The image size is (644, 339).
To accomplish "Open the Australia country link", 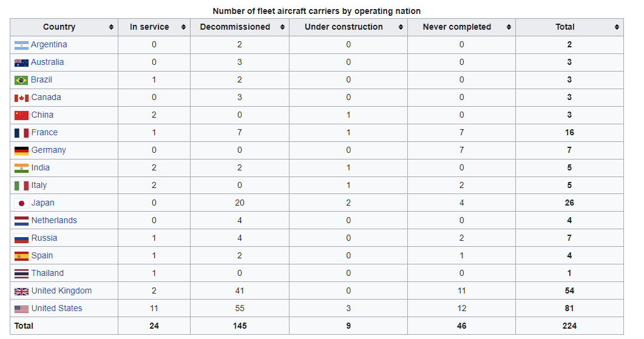I will click(x=47, y=62).
